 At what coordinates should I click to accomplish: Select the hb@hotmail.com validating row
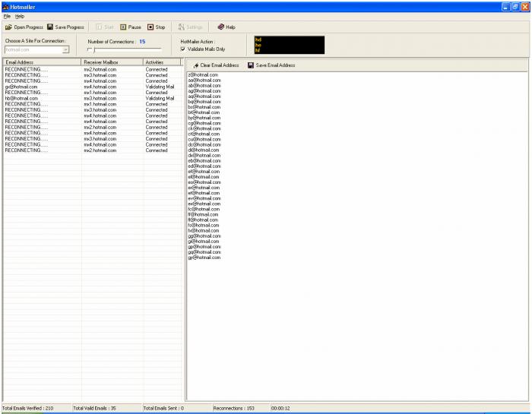[x=92, y=98]
